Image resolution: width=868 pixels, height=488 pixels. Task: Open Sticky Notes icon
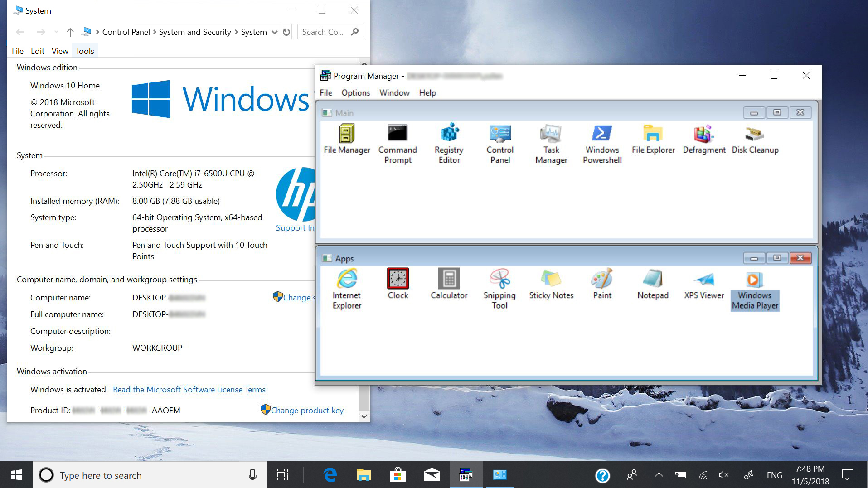551,284
